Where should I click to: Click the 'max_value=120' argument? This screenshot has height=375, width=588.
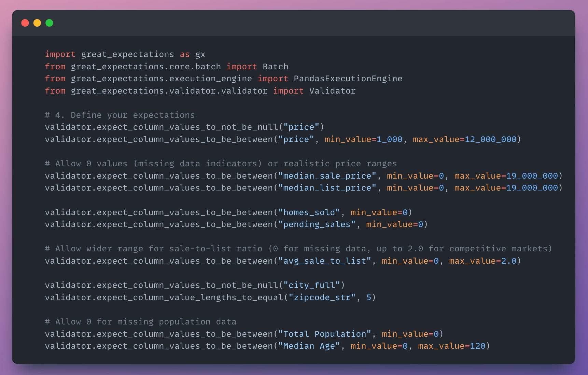(452, 346)
